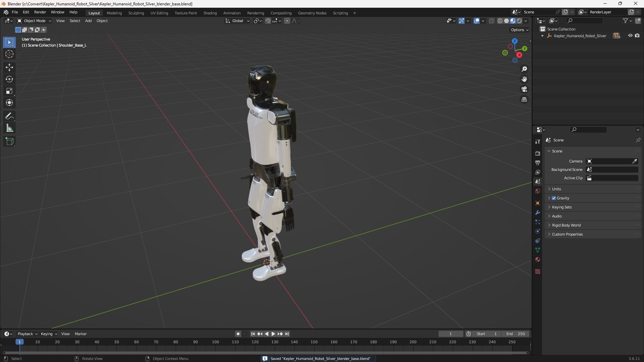Open the Render menu
This screenshot has width=644, height=362.
click(40, 12)
